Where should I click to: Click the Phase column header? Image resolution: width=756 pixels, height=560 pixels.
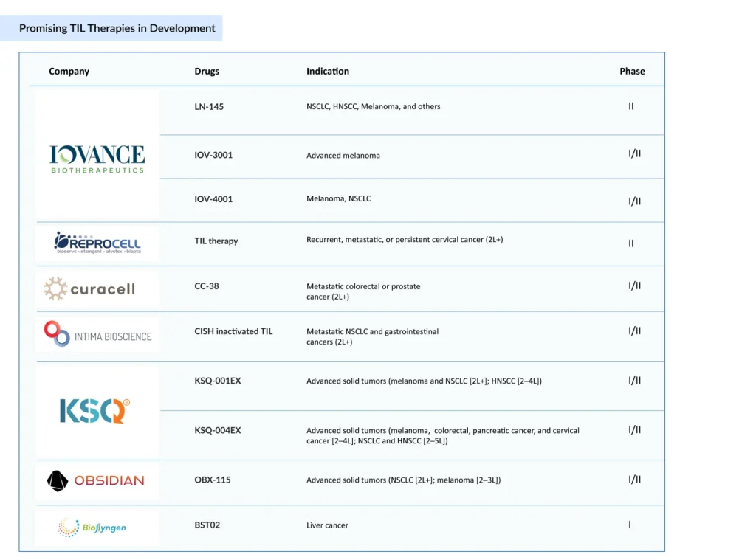(632, 71)
